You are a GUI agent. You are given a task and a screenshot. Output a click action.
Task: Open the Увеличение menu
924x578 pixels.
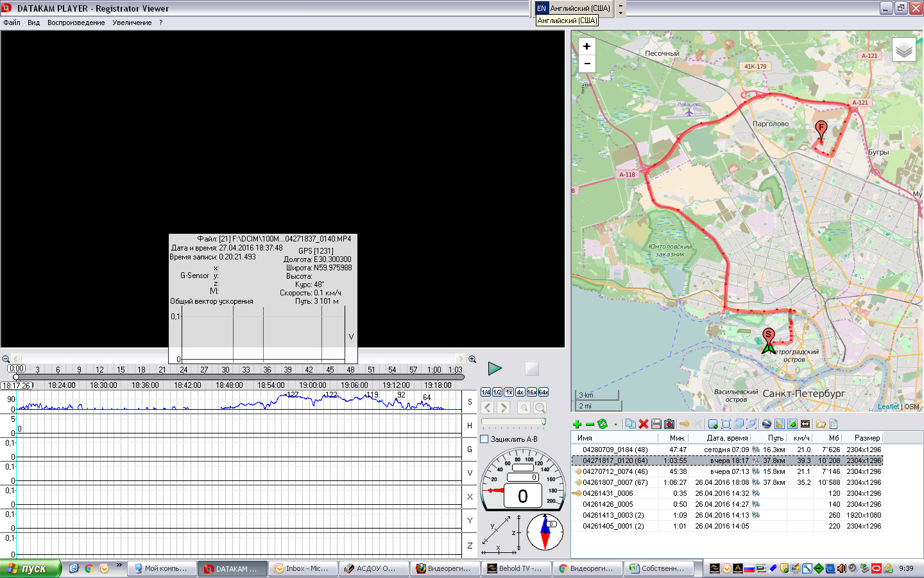coord(132,22)
